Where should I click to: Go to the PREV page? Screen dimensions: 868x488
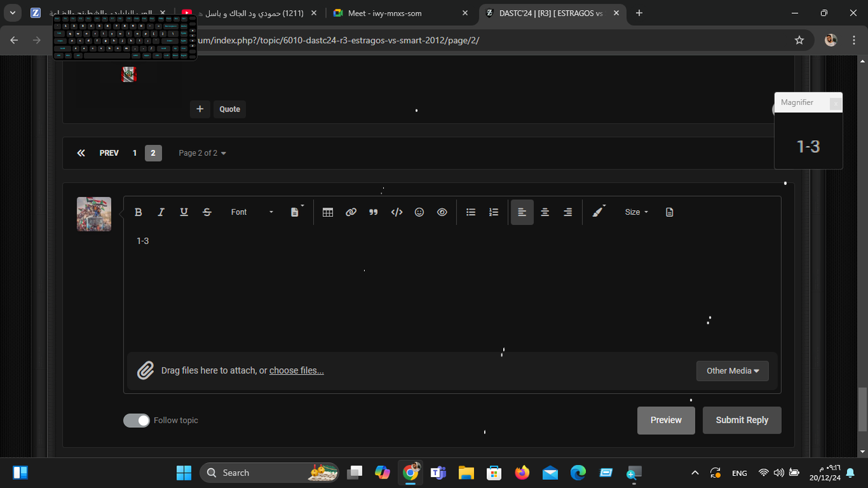109,153
